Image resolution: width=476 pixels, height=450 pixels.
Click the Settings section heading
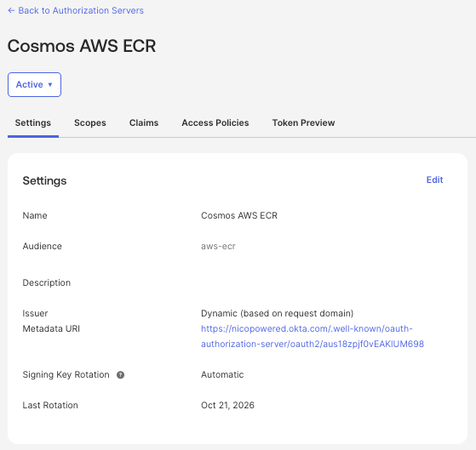[x=44, y=180]
